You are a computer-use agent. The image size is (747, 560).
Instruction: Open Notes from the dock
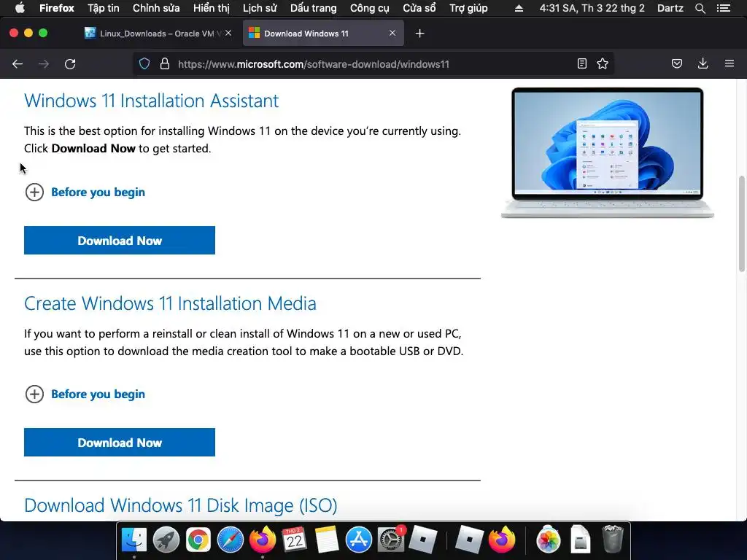(326, 540)
